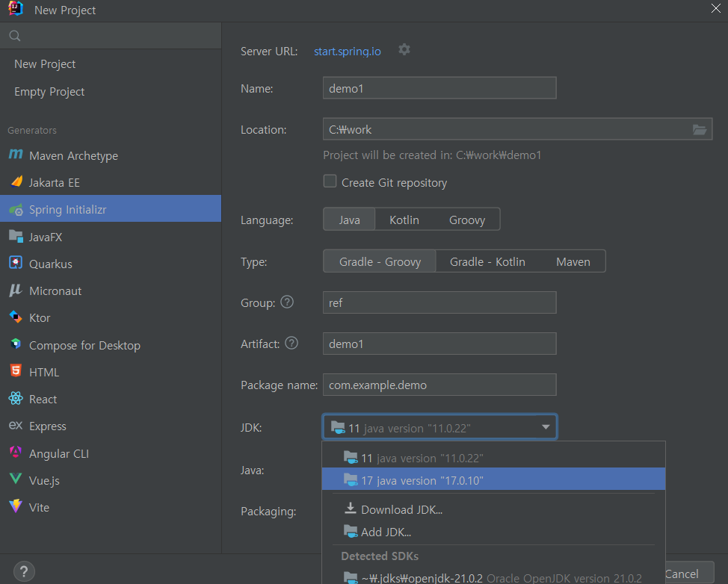Click the sidebar search field
Image resolution: width=728 pixels, height=584 pixels.
111,36
